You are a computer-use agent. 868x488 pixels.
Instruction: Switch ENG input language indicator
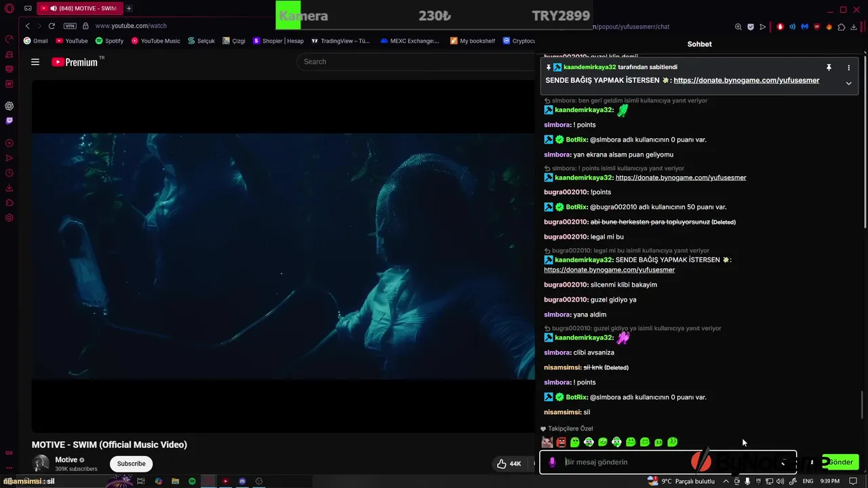(808, 481)
